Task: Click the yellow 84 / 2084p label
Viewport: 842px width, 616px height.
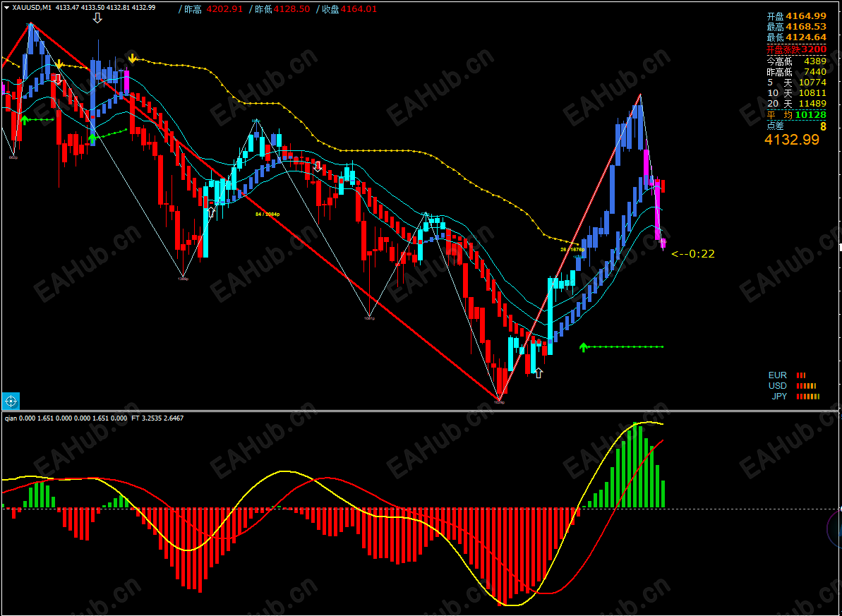Action: click(x=267, y=214)
